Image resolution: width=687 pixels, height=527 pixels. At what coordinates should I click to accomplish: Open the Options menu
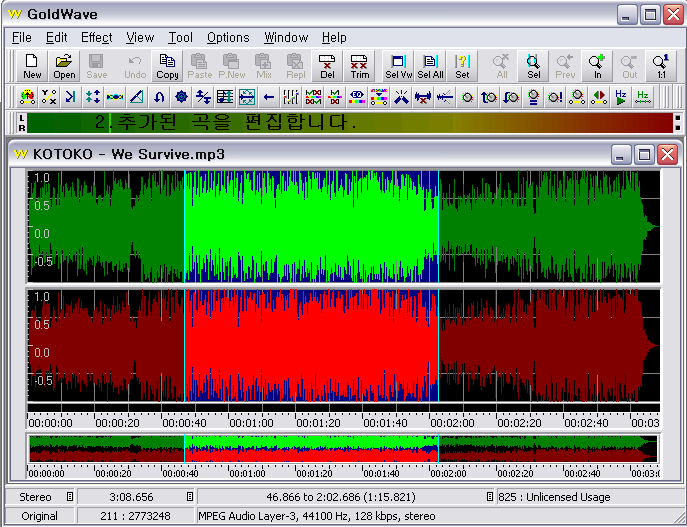(x=228, y=38)
